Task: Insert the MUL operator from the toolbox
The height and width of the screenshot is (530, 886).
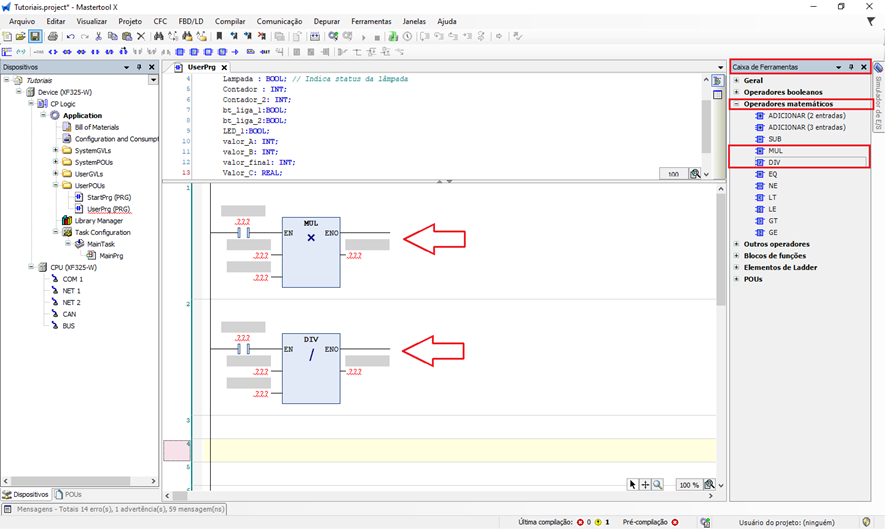Action: click(776, 150)
